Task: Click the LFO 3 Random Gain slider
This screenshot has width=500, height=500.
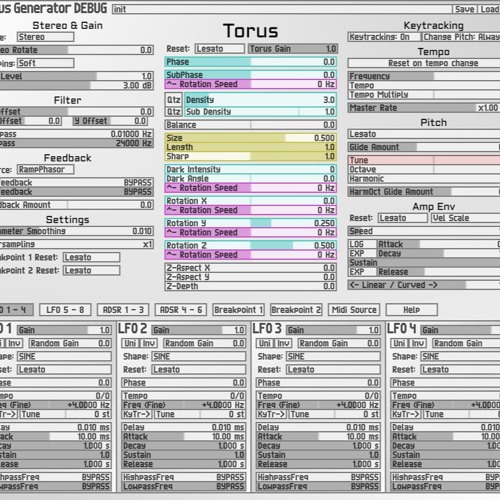Action: click(x=339, y=343)
